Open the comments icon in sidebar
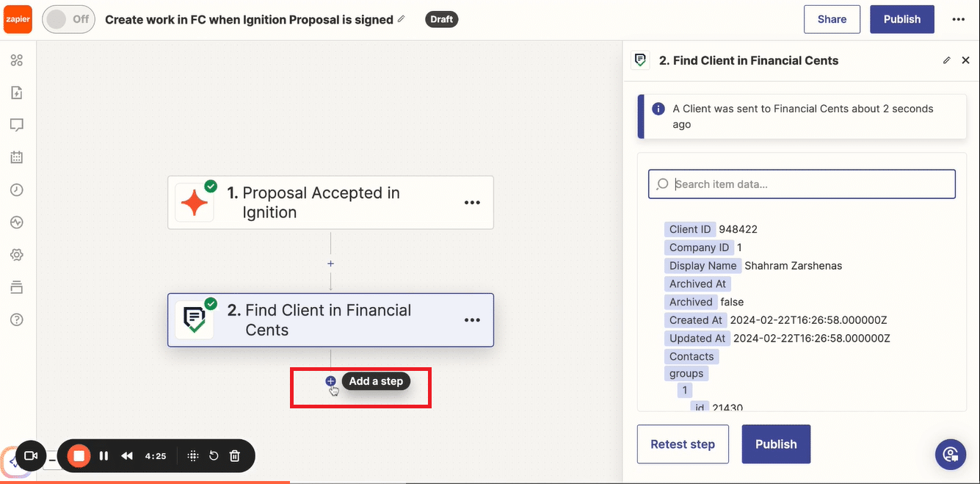980x484 pixels. tap(17, 125)
